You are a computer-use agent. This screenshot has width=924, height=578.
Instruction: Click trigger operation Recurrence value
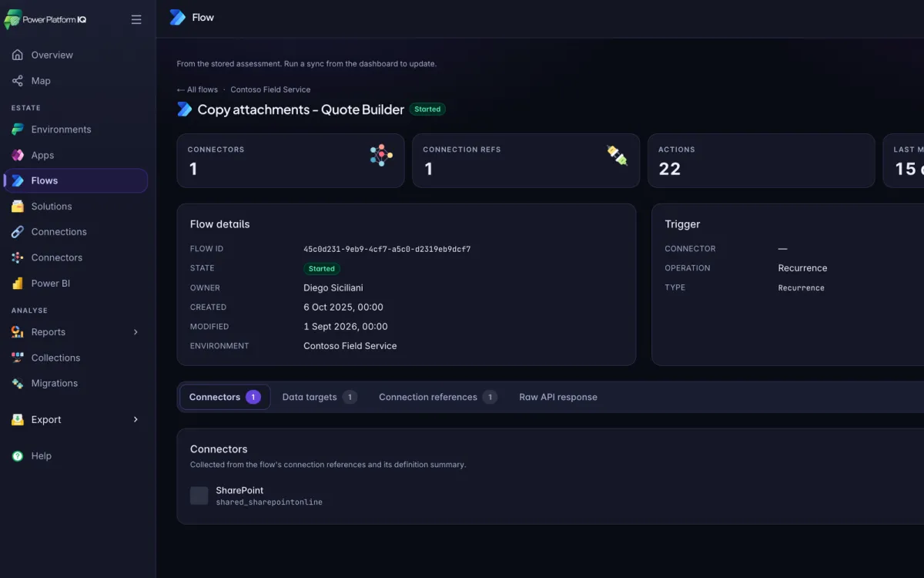tap(802, 268)
